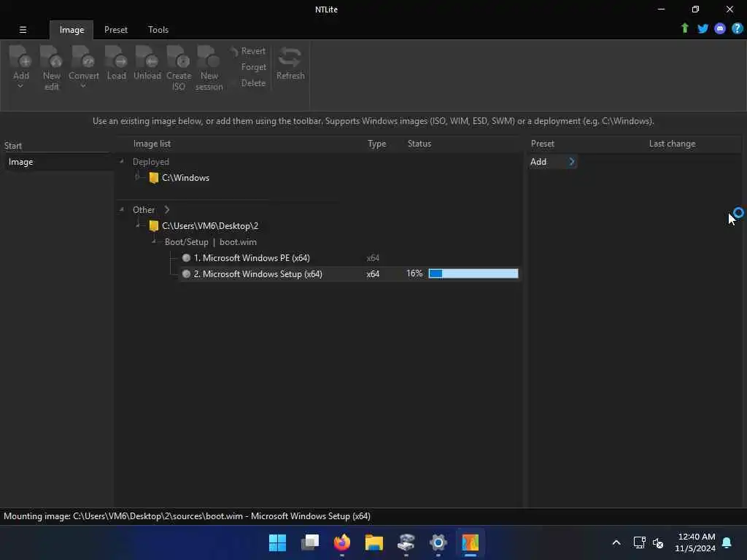Open the Windows Start button
The image size is (747, 560).
click(x=277, y=542)
